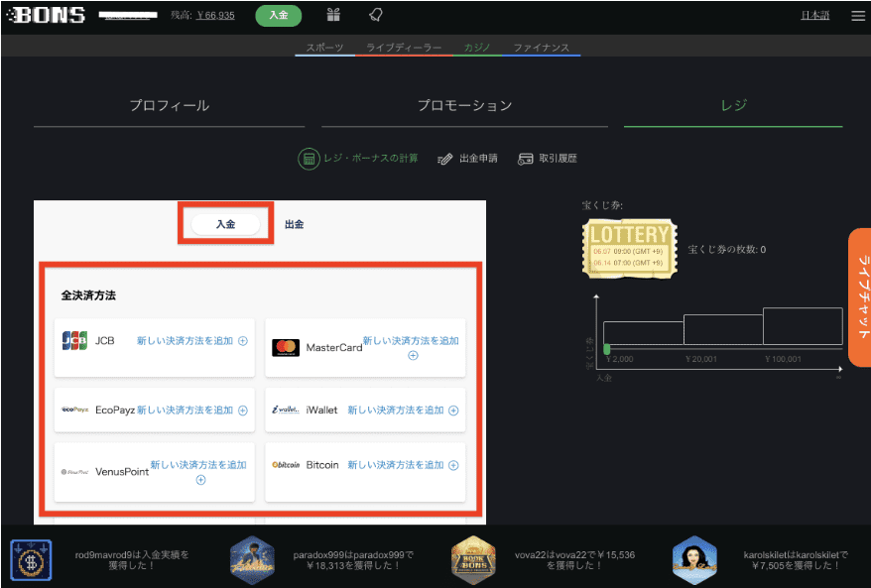Screen dimensions: 871x588
Task: Click the BONS logo
Action: (47, 15)
